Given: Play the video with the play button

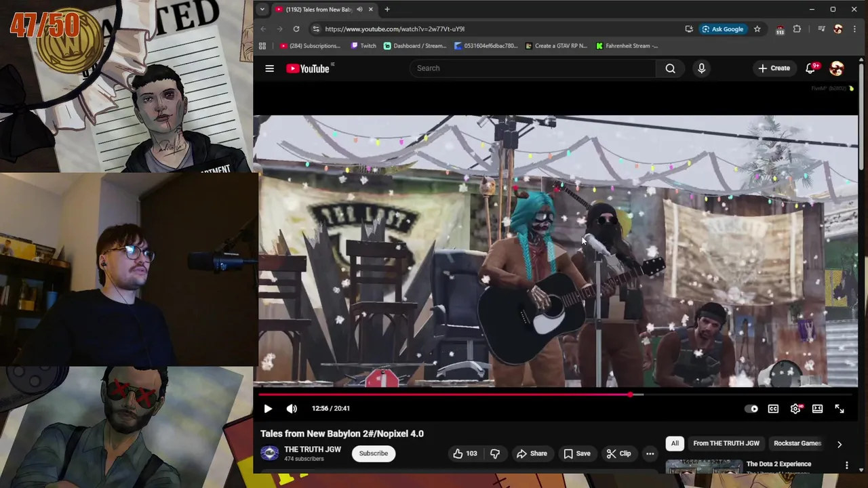Looking at the screenshot, I should (268, 409).
